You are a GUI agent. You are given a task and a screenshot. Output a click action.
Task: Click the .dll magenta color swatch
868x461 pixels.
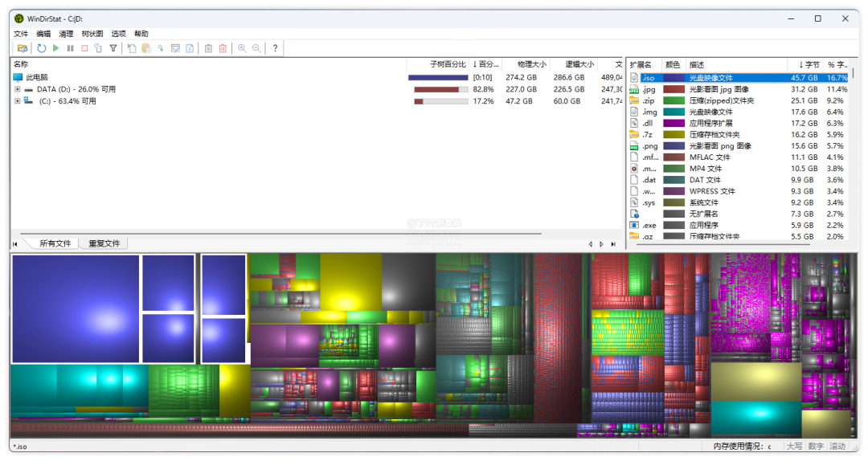coord(674,124)
